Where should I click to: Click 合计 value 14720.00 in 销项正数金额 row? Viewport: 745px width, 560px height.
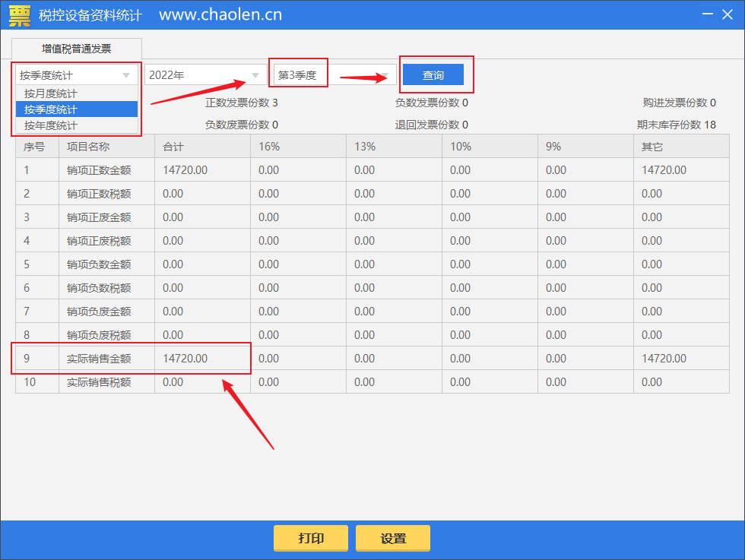185,170
